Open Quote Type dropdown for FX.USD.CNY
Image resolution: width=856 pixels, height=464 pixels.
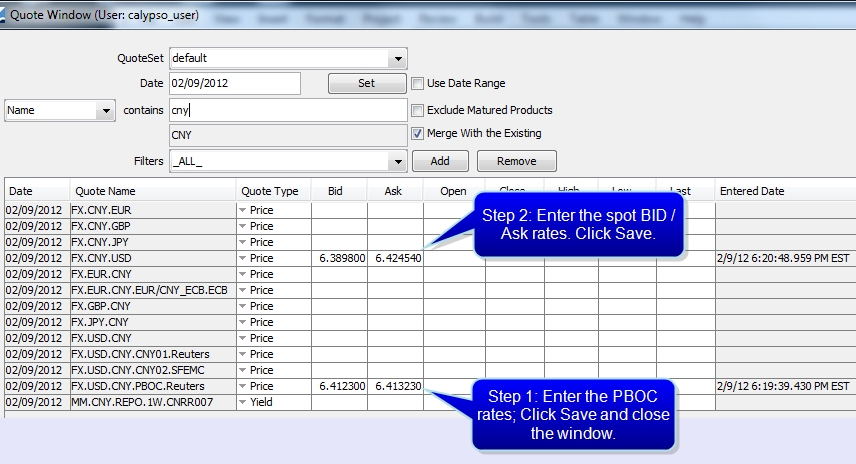pos(242,338)
